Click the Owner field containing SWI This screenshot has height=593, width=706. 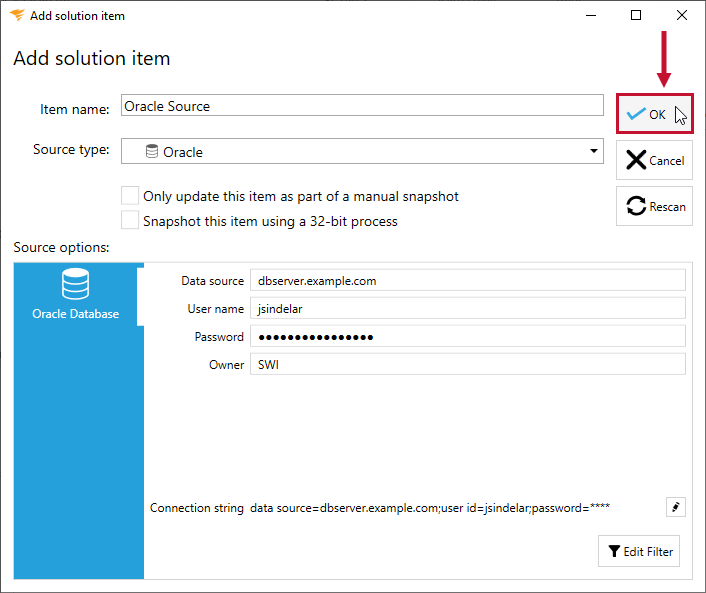tap(468, 364)
